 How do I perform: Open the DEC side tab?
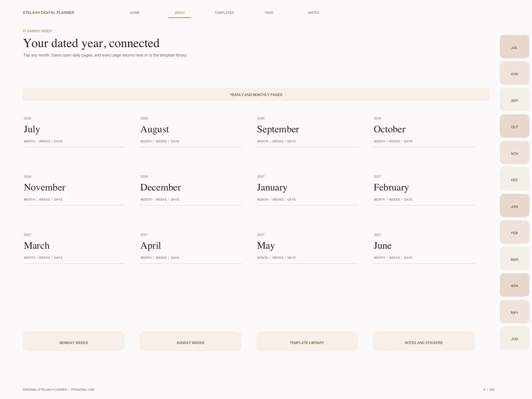(x=514, y=179)
